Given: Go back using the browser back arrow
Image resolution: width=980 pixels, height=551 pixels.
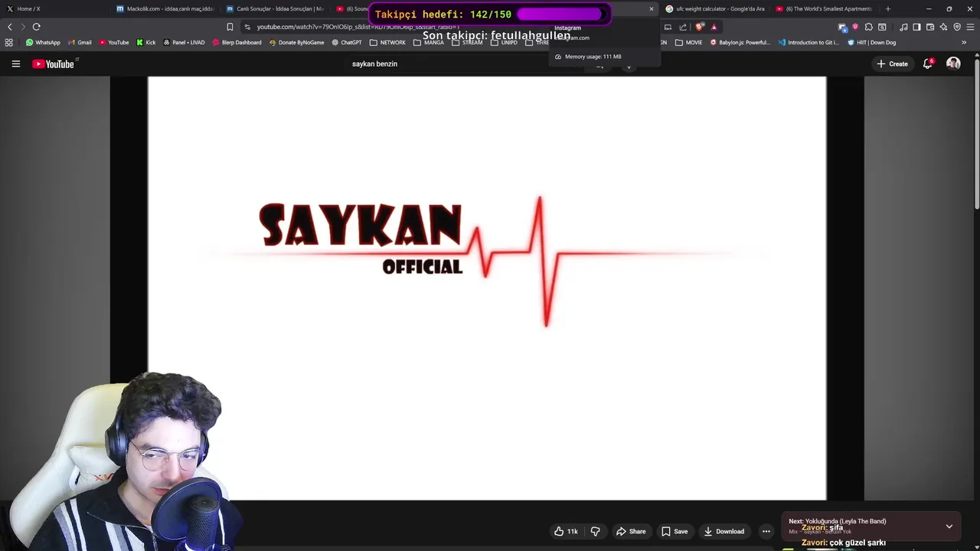Looking at the screenshot, I should click(9, 27).
